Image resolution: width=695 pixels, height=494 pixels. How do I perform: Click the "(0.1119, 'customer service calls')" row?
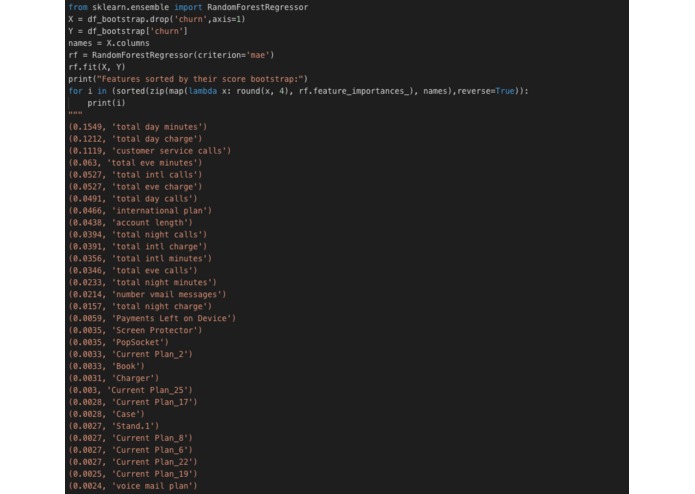click(149, 151)
